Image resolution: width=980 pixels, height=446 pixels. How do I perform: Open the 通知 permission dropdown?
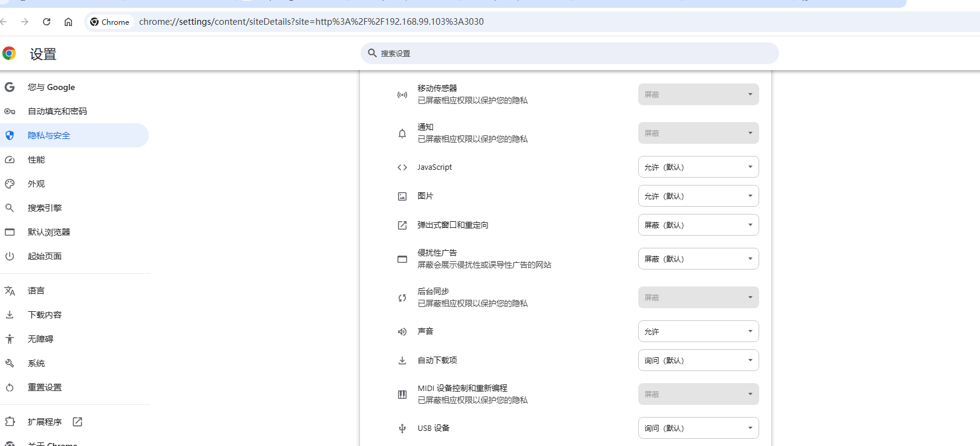pos(698,133)
